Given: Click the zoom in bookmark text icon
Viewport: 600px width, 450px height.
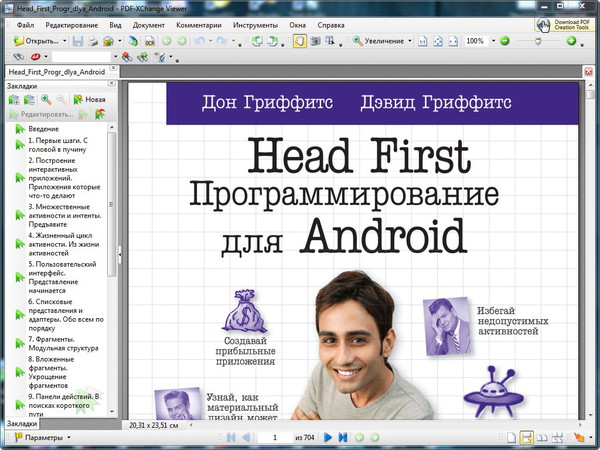Looking at the screenshot, I should (x=48, y=100).
